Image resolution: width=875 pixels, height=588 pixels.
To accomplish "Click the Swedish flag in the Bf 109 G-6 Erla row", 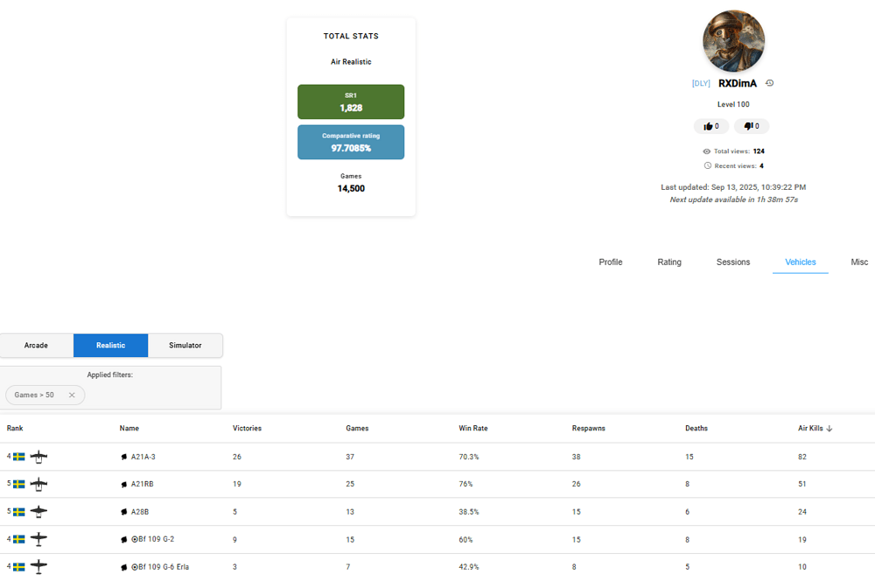I will [x=19, y=566].
